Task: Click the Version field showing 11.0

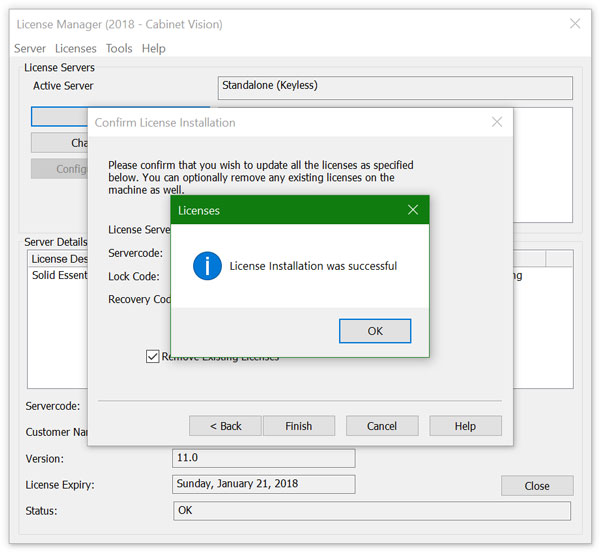Action: click(264, 458)
